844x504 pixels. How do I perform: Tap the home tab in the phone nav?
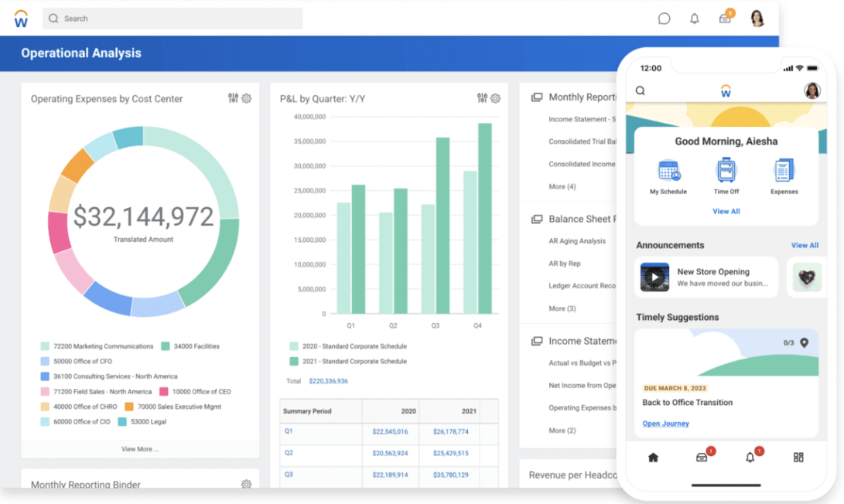652,457
